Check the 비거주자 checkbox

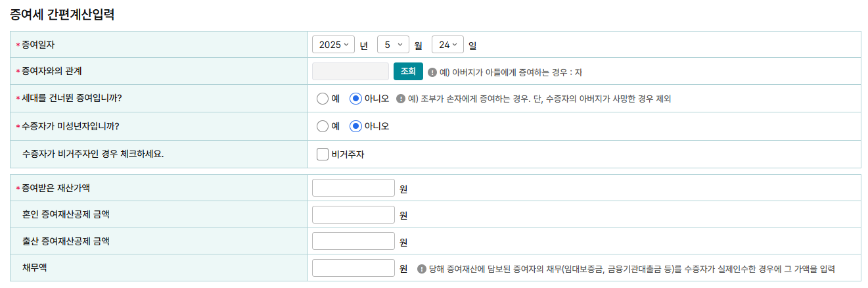(x=322, y=155)
